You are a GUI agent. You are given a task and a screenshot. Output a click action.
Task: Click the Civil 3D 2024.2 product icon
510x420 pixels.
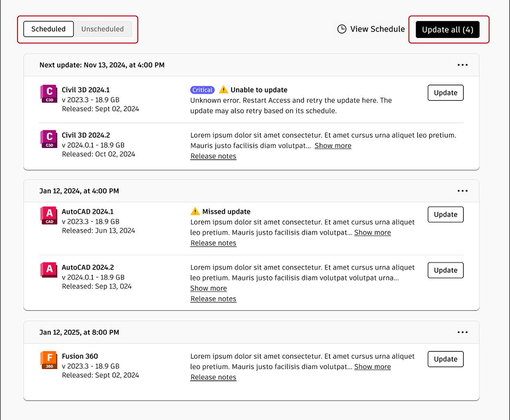[x=49, y=139]
